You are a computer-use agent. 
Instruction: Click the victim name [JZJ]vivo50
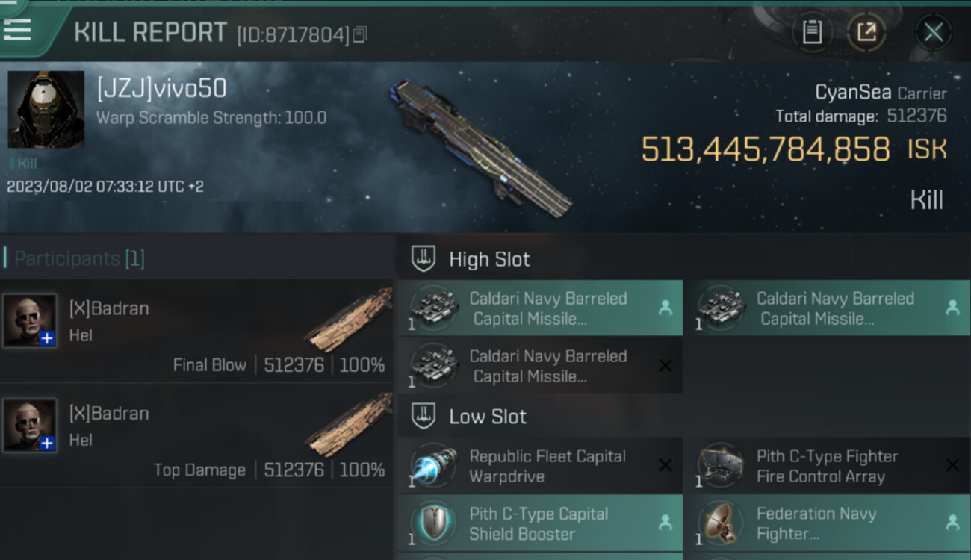(161, 89)
